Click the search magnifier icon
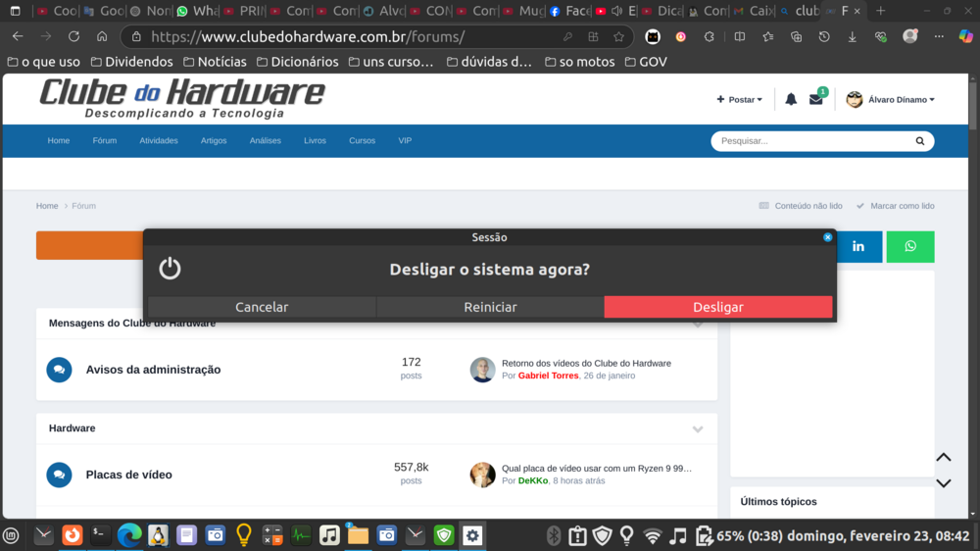The width and height of the screenshot is (980, 551). (x=919, y=141)
